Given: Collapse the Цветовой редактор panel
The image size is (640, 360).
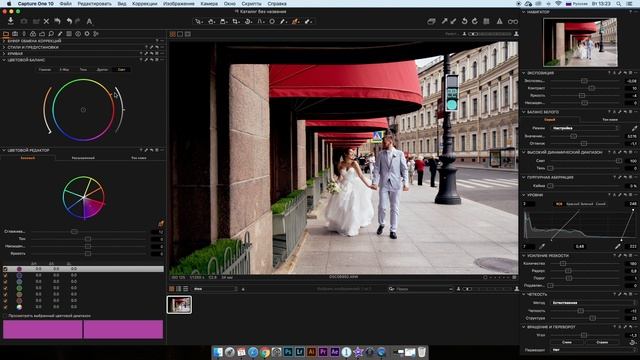Looking at the screenshot, I should pos(4,150).
